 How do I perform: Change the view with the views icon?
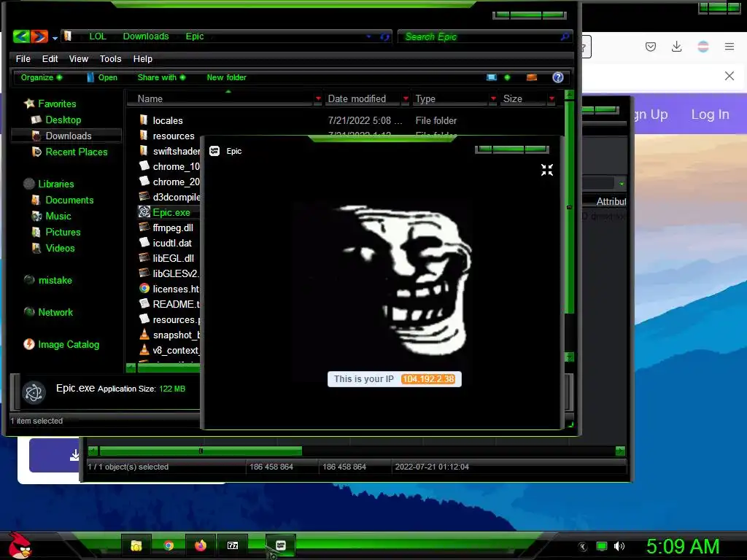[491, 77]
